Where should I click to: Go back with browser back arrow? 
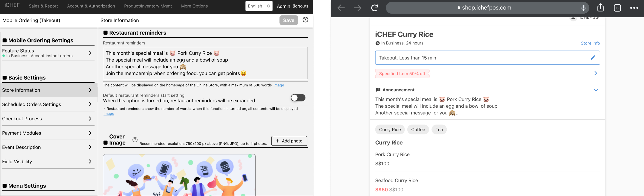(x=341, y=8)
